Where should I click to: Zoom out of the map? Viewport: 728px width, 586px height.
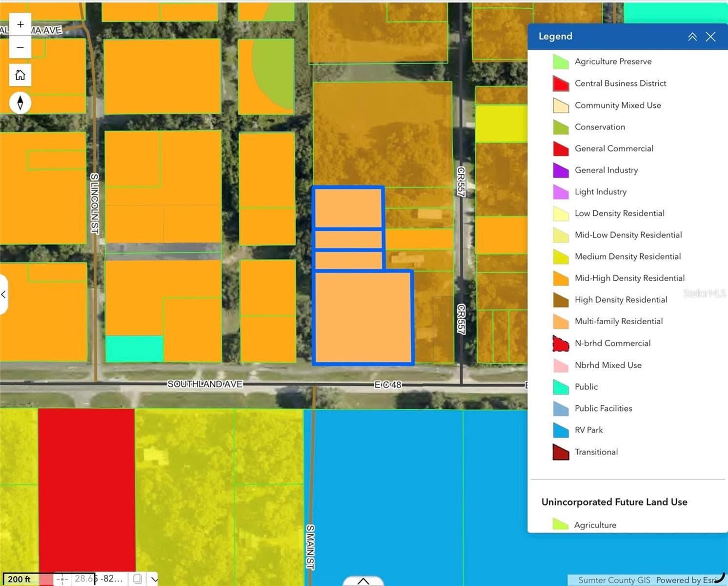coord(20,47)
